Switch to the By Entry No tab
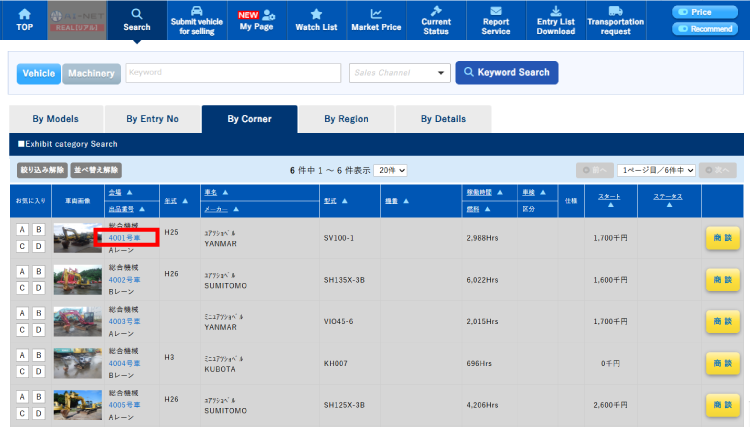The image size is (750, 427). tap(152, 119)
